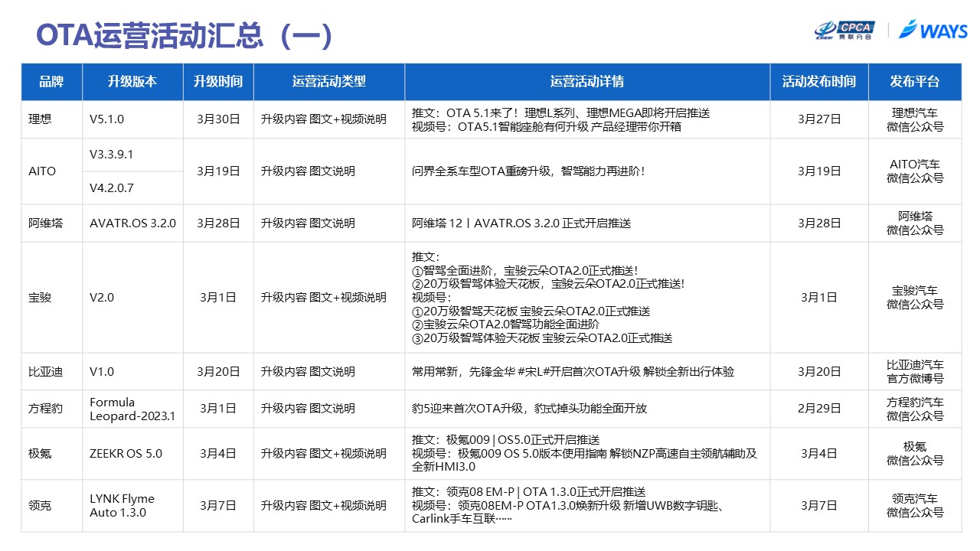Select the 3月27日 publish date cell
Viewport: 980px width, 551px height.
(819, 119)
